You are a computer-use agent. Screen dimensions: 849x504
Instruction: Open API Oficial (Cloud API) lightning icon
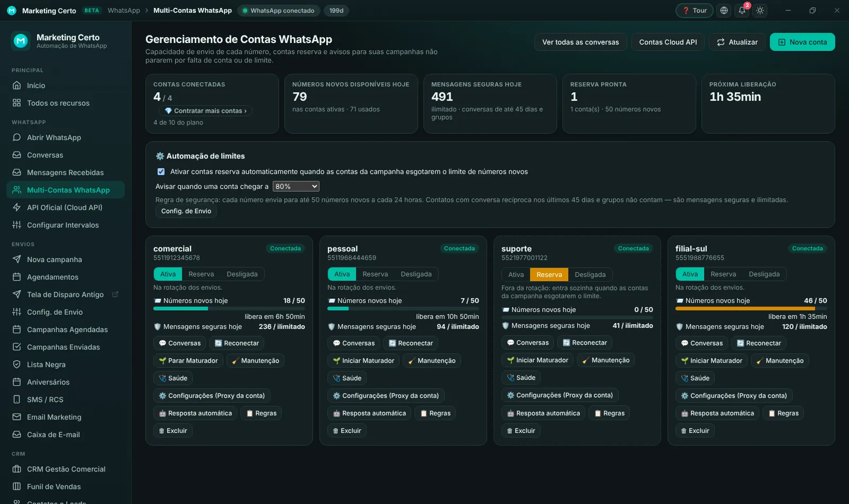(17, 207)
